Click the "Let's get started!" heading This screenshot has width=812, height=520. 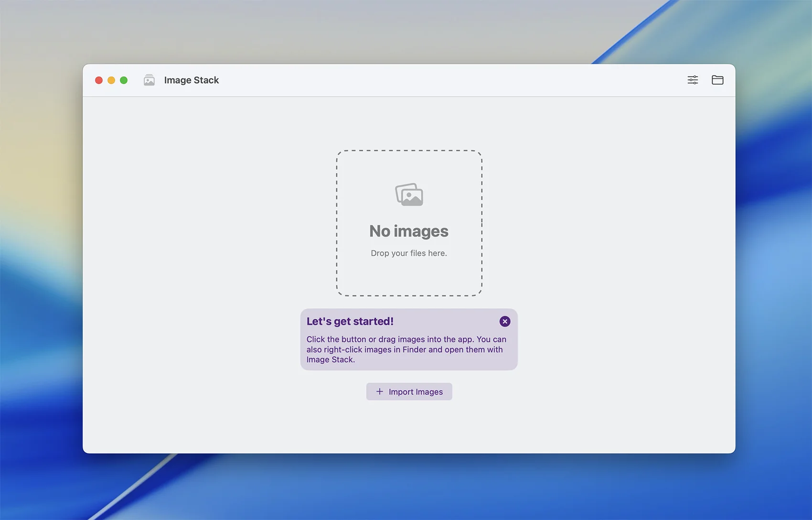(x=350, y=322)
